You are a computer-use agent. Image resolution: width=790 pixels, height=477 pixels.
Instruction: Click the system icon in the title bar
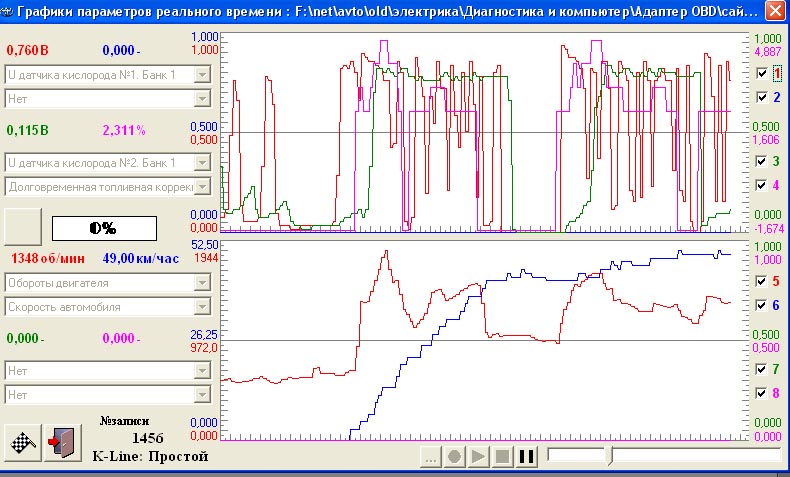[x=10, y=11]
